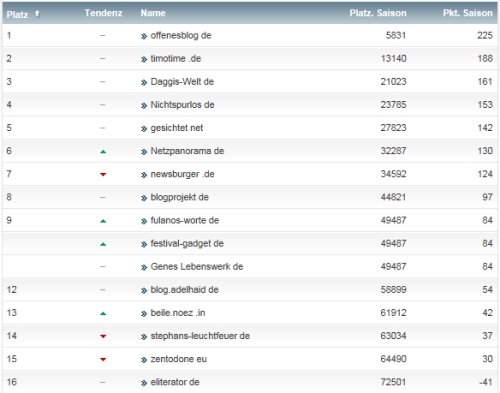Open the blog.adelhaid de link

(x=184, y=290)
